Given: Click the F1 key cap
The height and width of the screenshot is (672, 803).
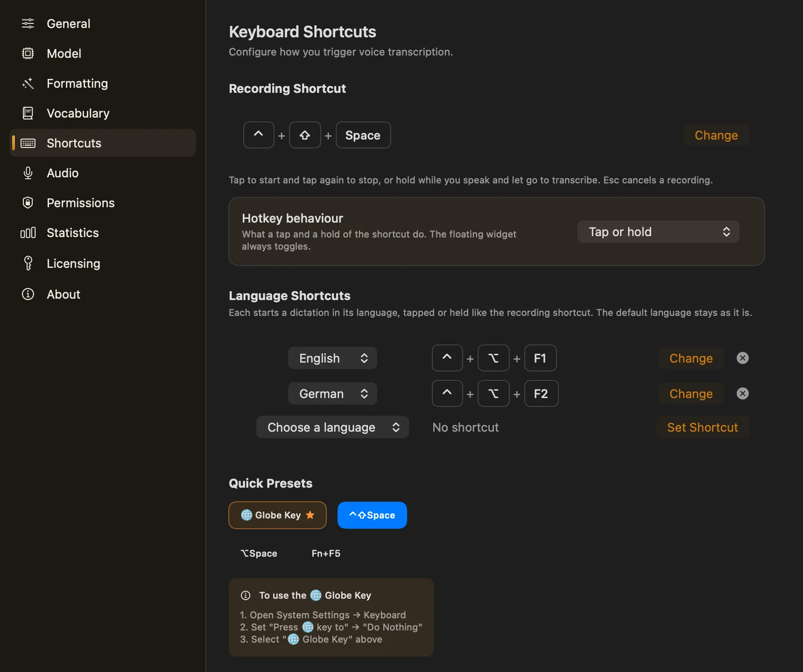Looking at the screenshot, I should tap(540, 358).
